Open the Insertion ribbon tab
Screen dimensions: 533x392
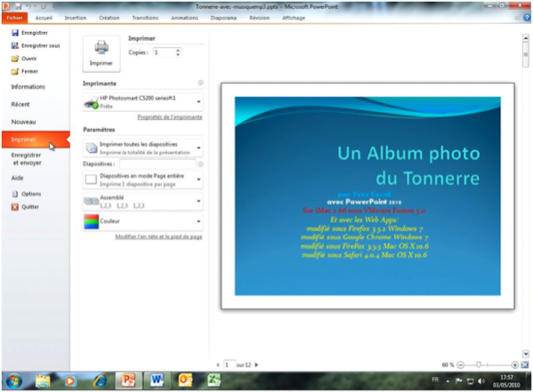pos(76,18)
